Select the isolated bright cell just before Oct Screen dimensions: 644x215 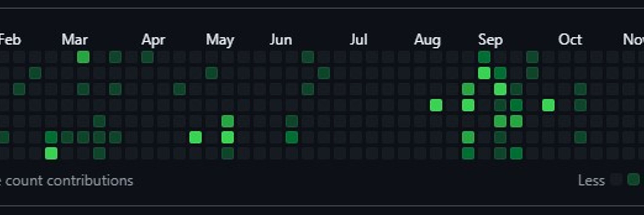coord(548,105)
